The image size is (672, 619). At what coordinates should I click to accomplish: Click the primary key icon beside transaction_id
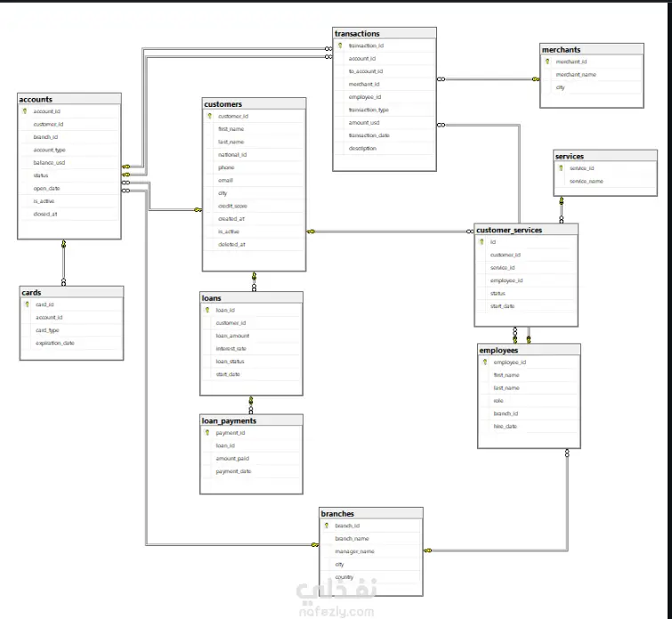(x=340, y=45)
